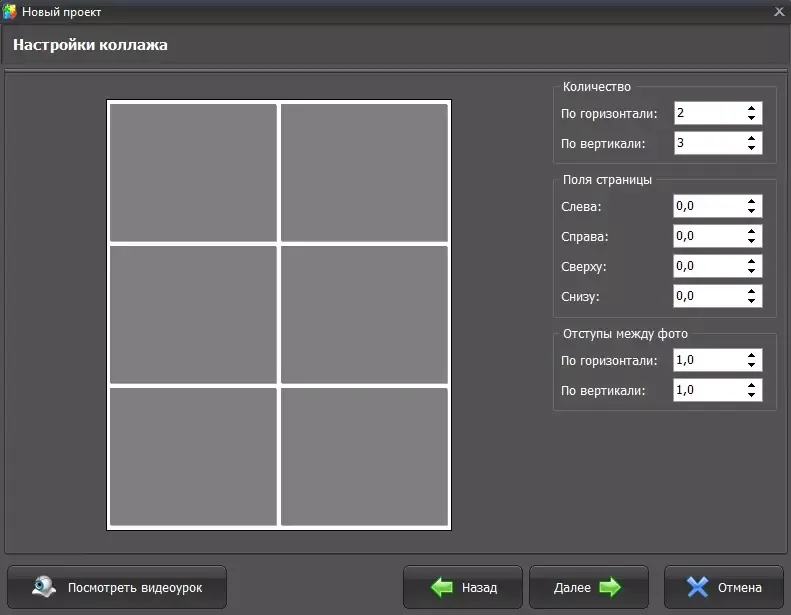Decrease horizontal photo count with down arrow
Image resolution: width=791 pixels, height=615 pixels.
tap(751, 118)
